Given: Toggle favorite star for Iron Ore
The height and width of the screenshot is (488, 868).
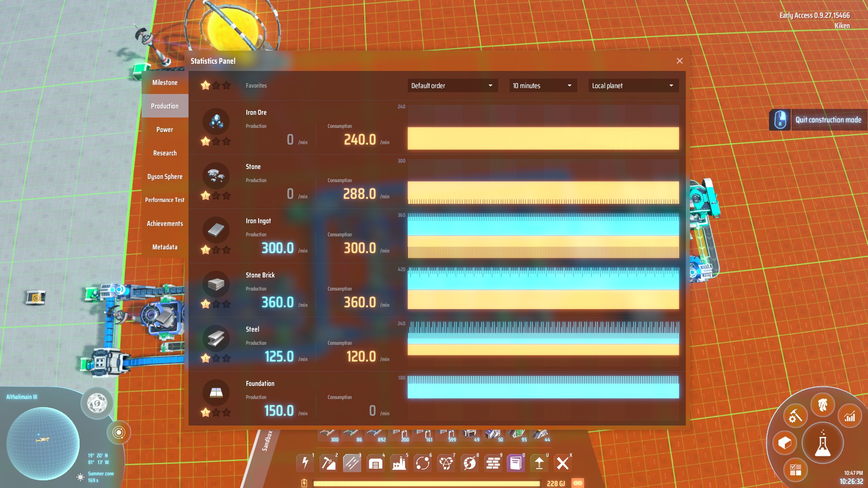Looking at the screenshot, I should coord(206,141).
